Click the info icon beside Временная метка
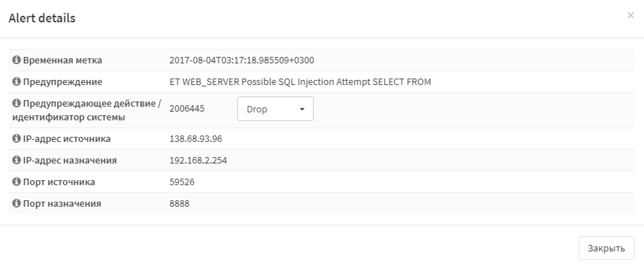This screenshot has height=268, width=644. tap(16, 60)
